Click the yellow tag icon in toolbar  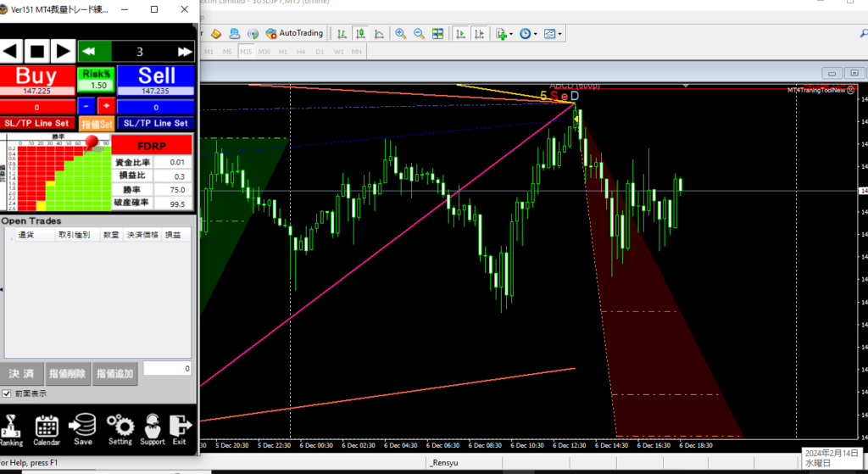click(x=216, y=34)
